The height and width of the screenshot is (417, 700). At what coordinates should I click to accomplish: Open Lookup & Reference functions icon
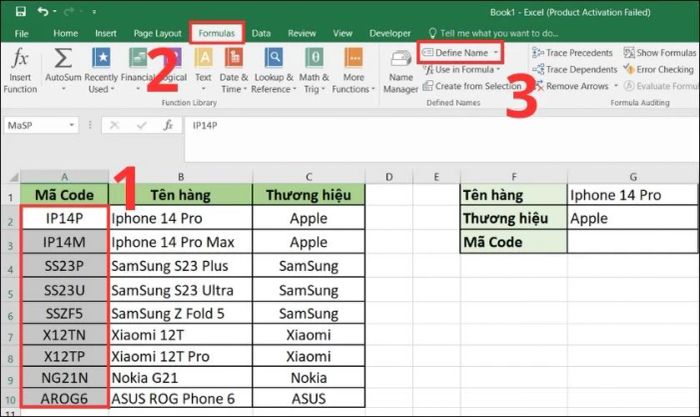273,58
